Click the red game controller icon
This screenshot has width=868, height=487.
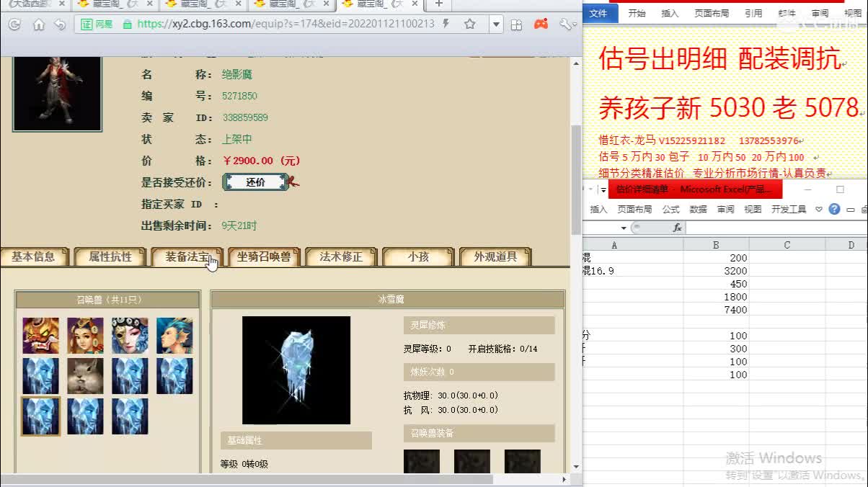tap(541, 24)
